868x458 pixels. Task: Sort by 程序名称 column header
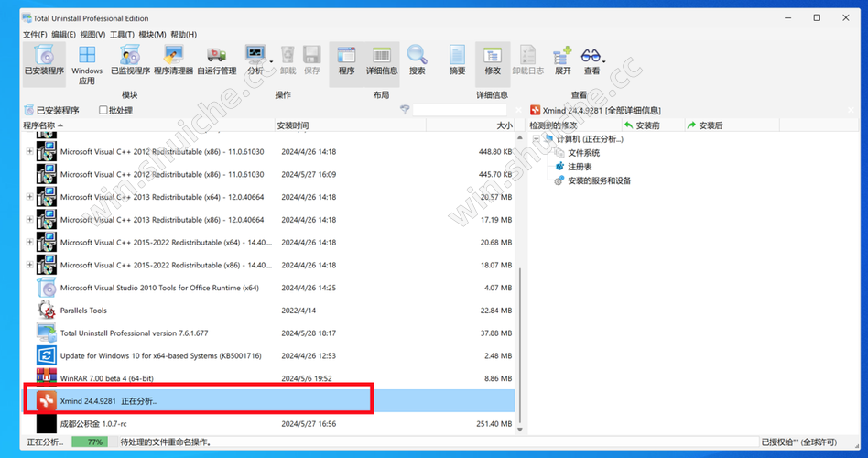click(148, 125)
